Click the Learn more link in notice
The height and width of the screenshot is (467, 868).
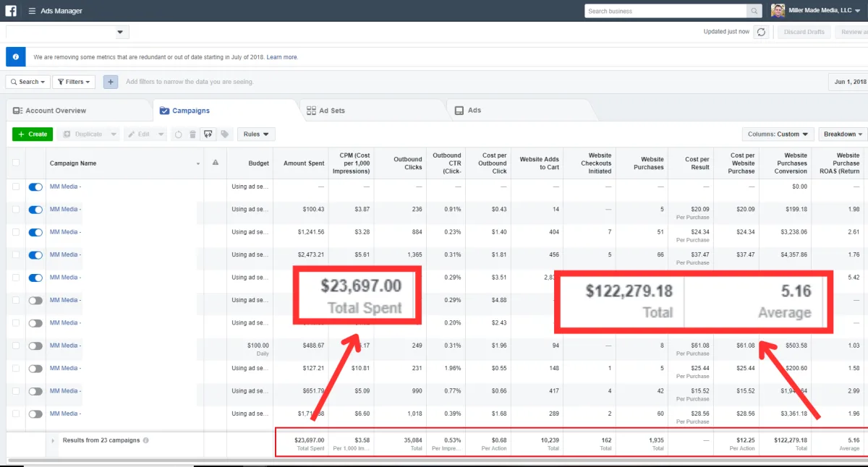click(282, 57)
